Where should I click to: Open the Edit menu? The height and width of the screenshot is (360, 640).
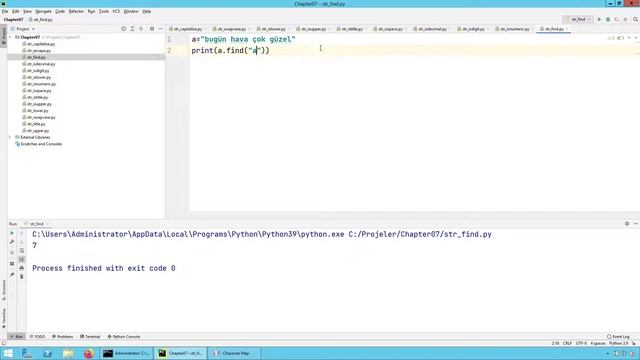16,11
